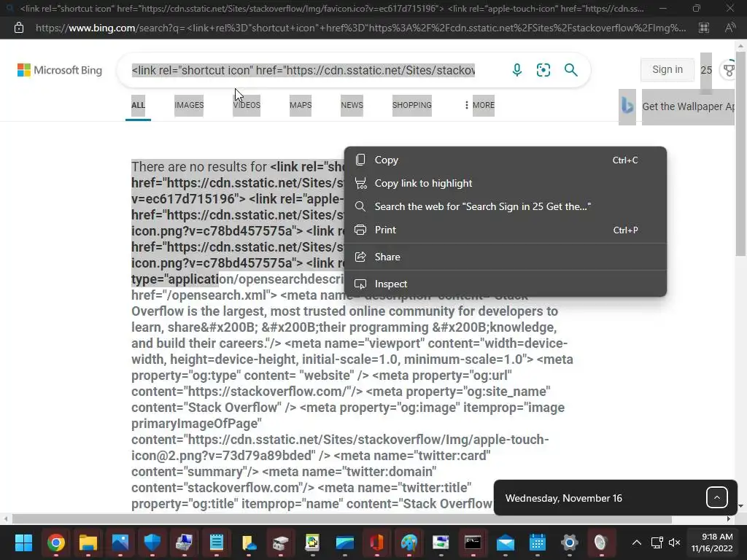Open Notepad from taskbar
Screen dimensions: 747x560
(217, 542)
